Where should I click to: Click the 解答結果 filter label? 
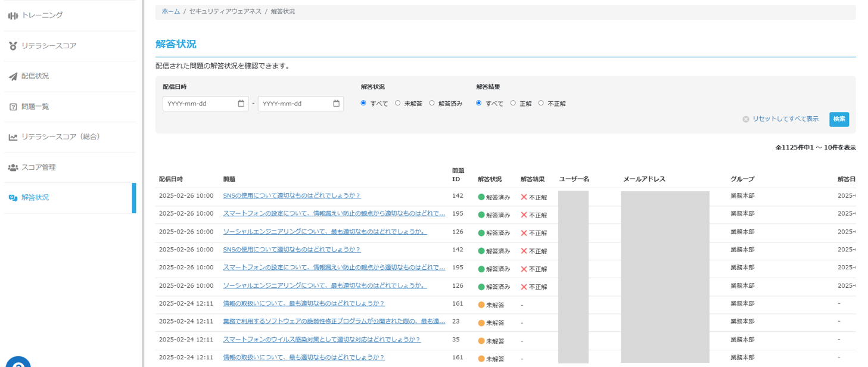(x=489, y=87)
